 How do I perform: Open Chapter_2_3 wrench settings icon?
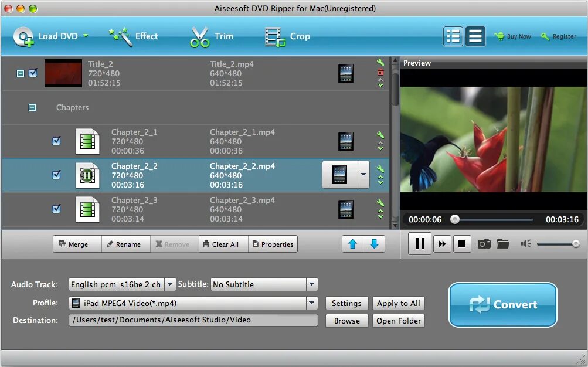[x=380, y=202]
